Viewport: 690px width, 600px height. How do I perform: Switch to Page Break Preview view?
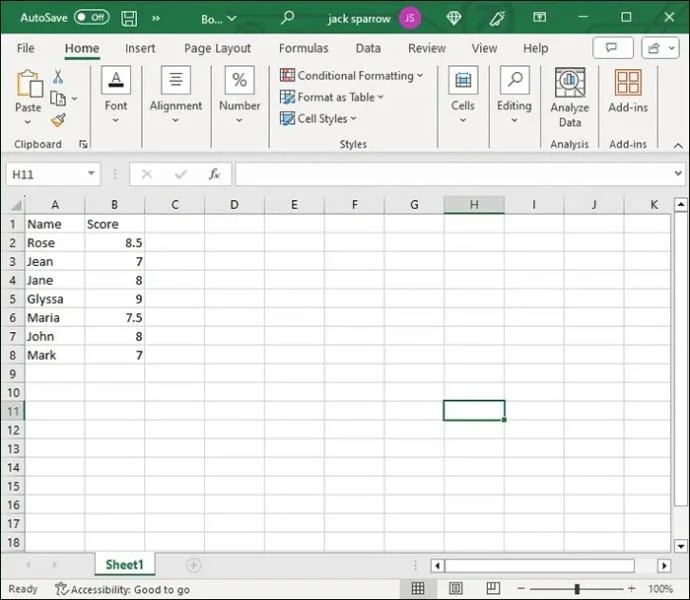tap(491, 589)
